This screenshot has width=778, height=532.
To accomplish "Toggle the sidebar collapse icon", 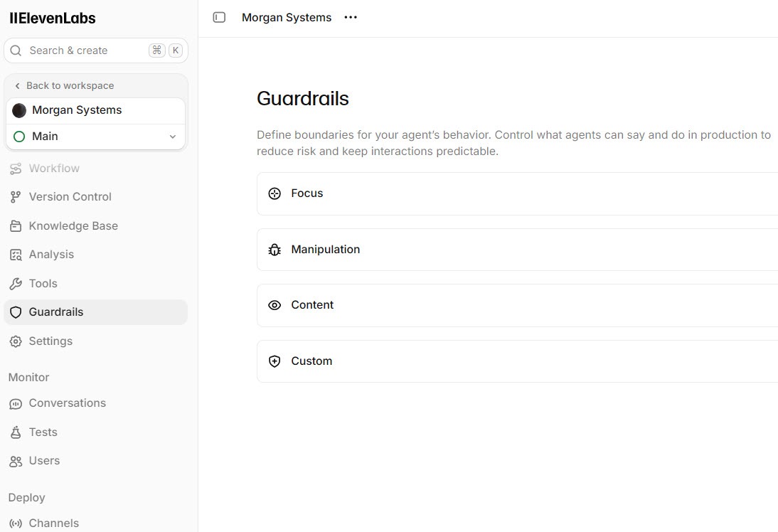I will click(219, 17).
